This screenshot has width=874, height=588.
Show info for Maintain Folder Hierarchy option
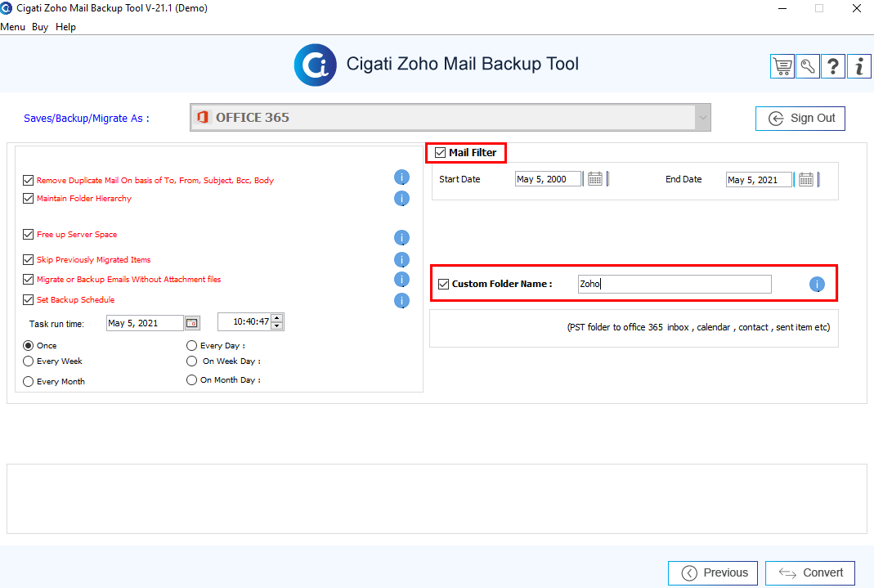pos(402,199)
